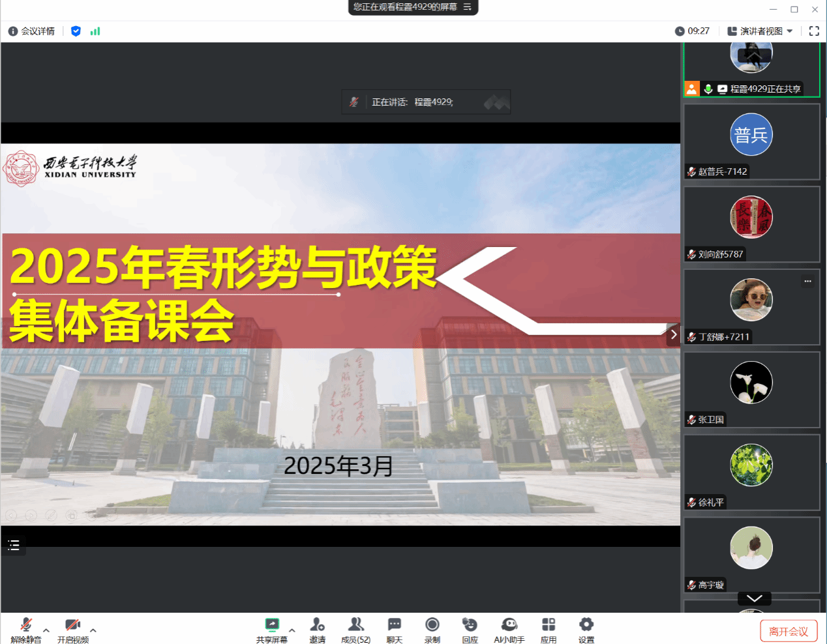The height and width of the screenshot is (644, 827).
Task: Open screen-sharing banner menu icon
Action: click(467, 7)
